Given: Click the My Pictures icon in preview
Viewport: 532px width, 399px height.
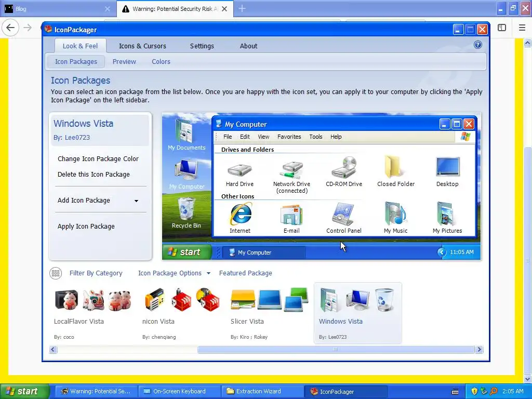Looking at the screenshot, I should [445, 214].
